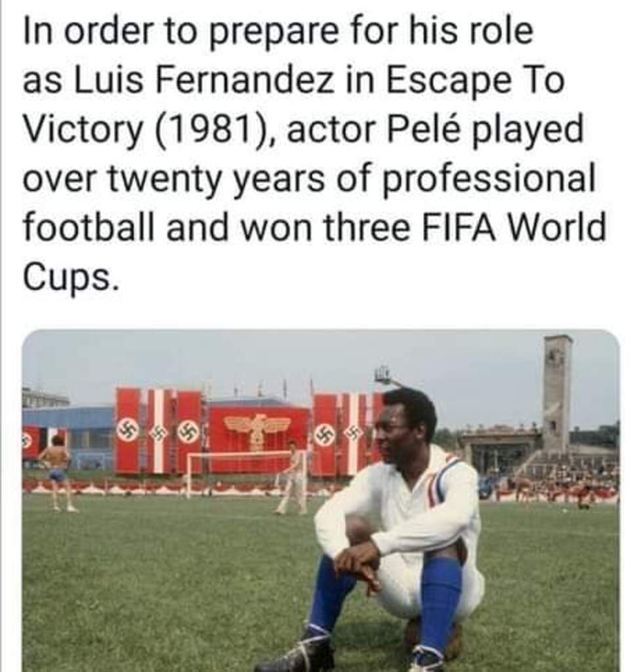This screenshot has height=672, width=641.
Task: Click the red-white striped banner left of goal
Action: 159,430
